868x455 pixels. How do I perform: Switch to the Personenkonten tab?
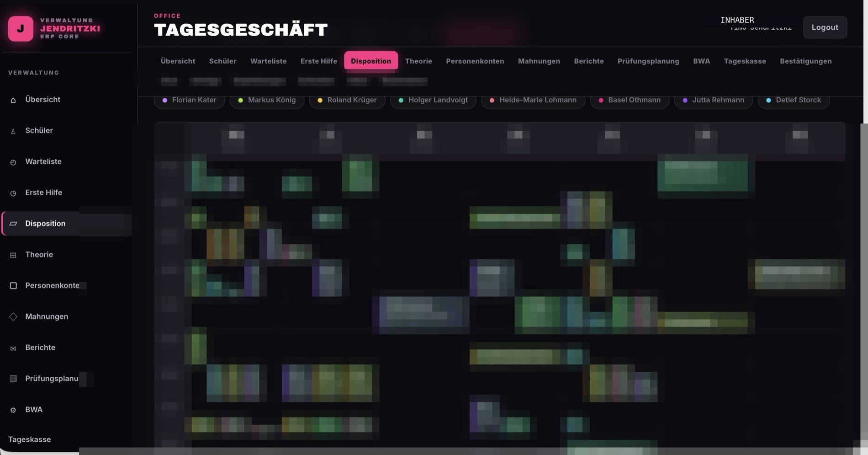pos(475,61)
